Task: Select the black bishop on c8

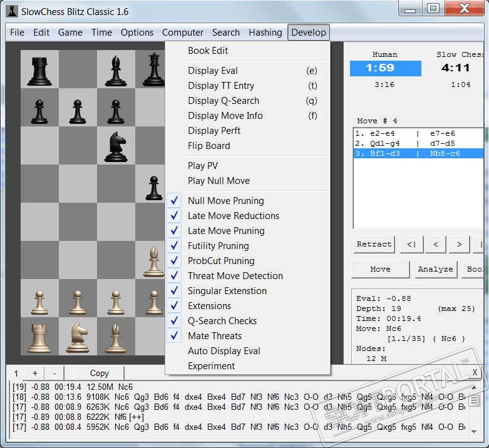Action: (x=116, y=71)
